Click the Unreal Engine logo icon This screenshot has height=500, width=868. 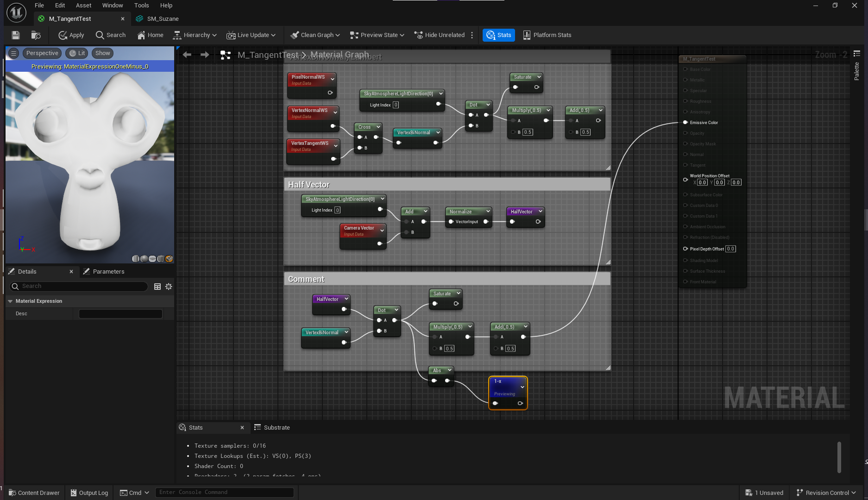[16, 12]
